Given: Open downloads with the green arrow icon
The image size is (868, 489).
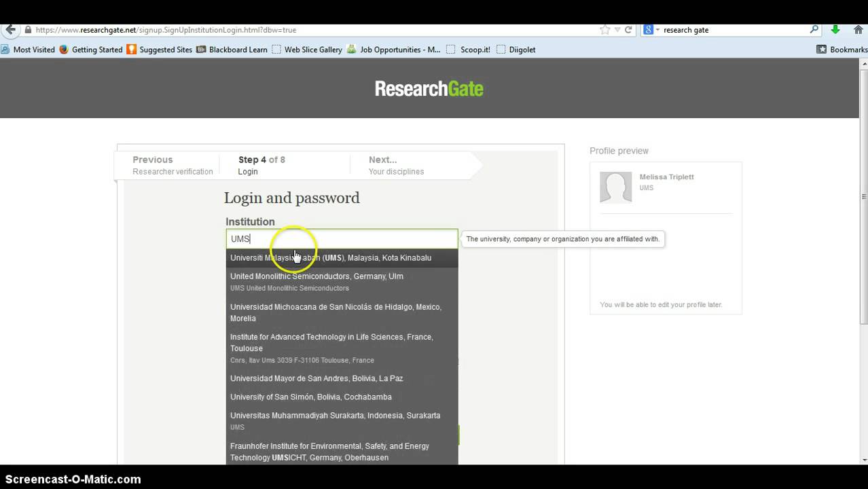Looking at the screenshot, I should (835, 30).
